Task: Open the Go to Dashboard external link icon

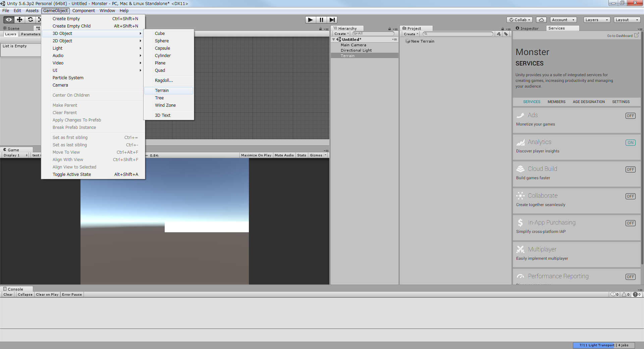Action: (636, 35)
